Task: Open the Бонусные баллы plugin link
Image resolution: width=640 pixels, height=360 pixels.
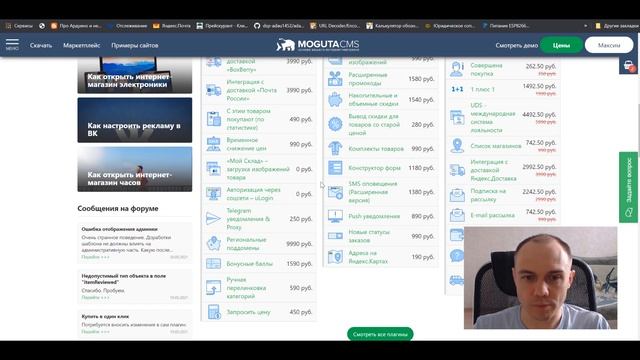Action: click(249, 264)
